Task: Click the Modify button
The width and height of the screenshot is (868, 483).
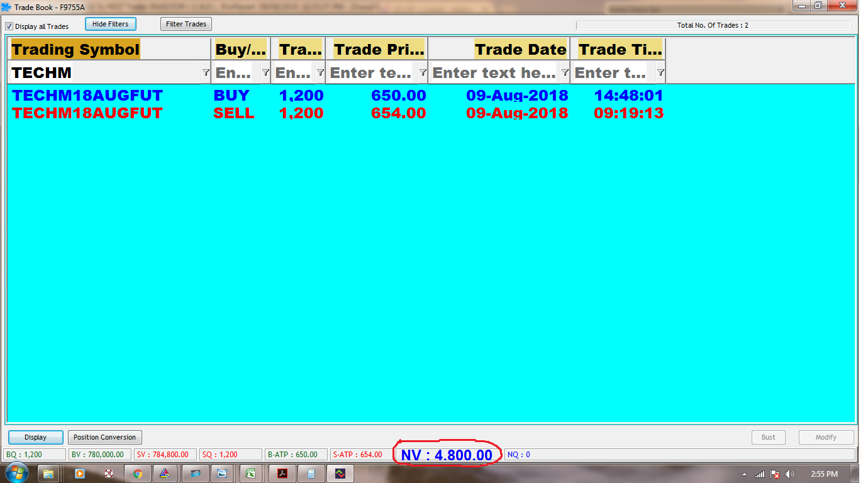Action: pyautogui.click(x=826, y=437)
